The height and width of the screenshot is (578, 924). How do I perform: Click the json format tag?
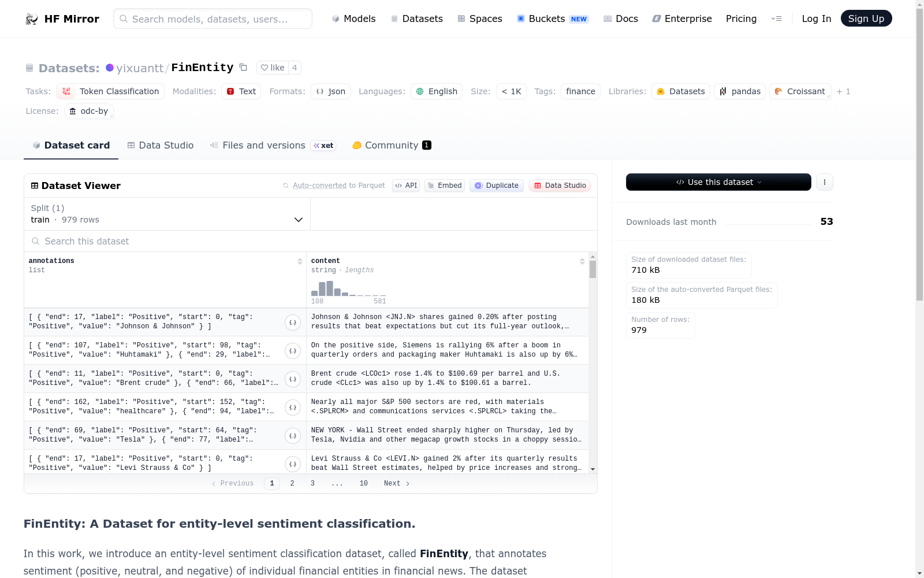click(x=331, y=91)
